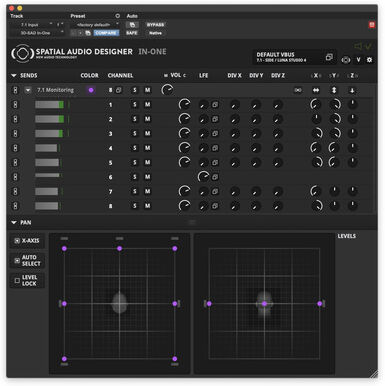Click the LFE copy icon on channel 6
This screenshot has height=386, width=385.
coord(215,177)
